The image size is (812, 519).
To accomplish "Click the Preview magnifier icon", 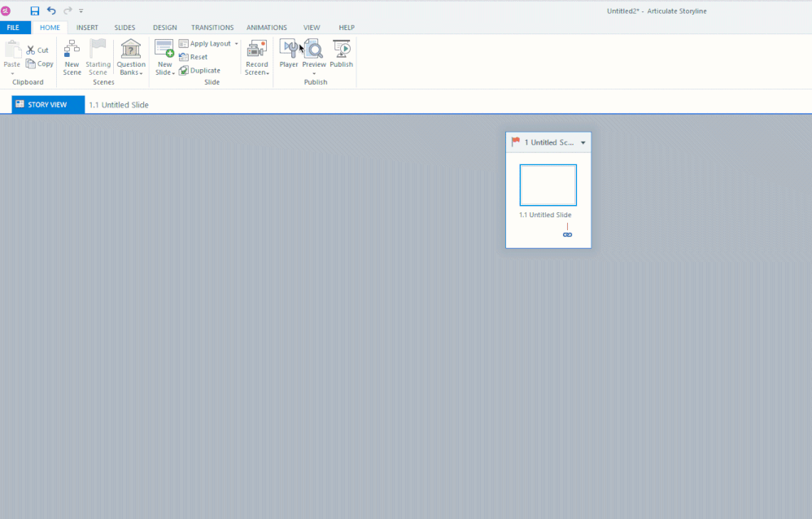I will pyautogui.click(x=314, y=49).
